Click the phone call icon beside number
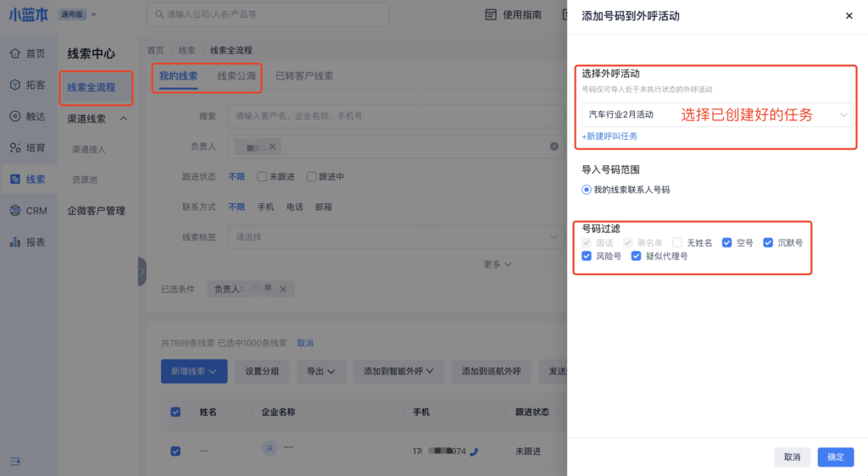 pos(474,451)
